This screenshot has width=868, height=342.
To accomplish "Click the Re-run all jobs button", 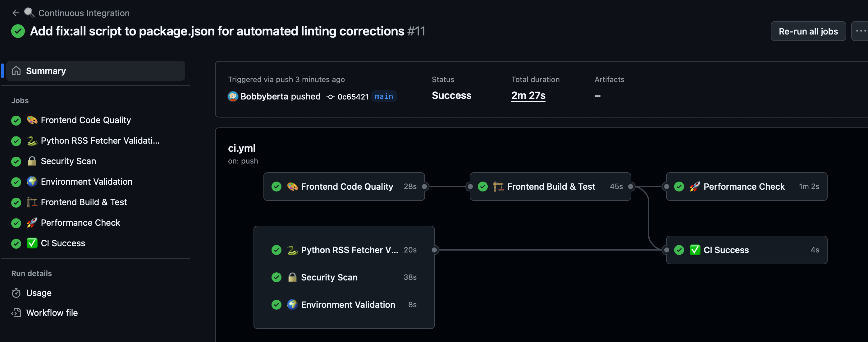I will click(808, 31).
